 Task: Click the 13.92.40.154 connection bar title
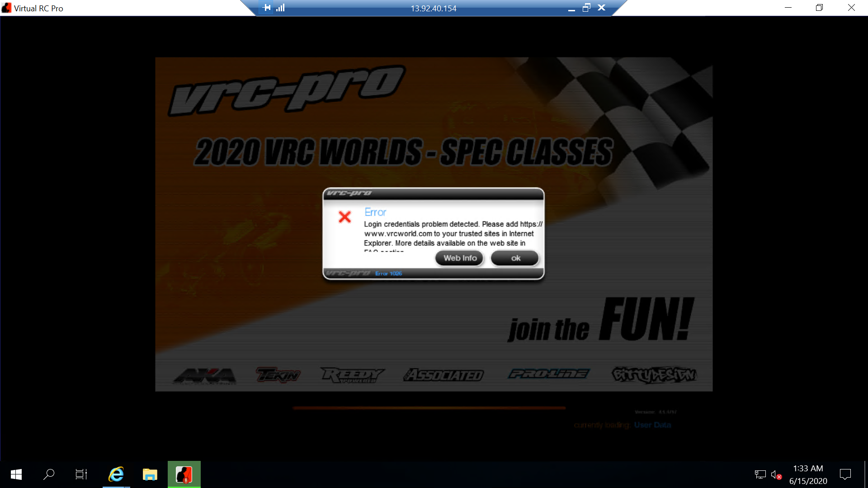pos(433,8)
